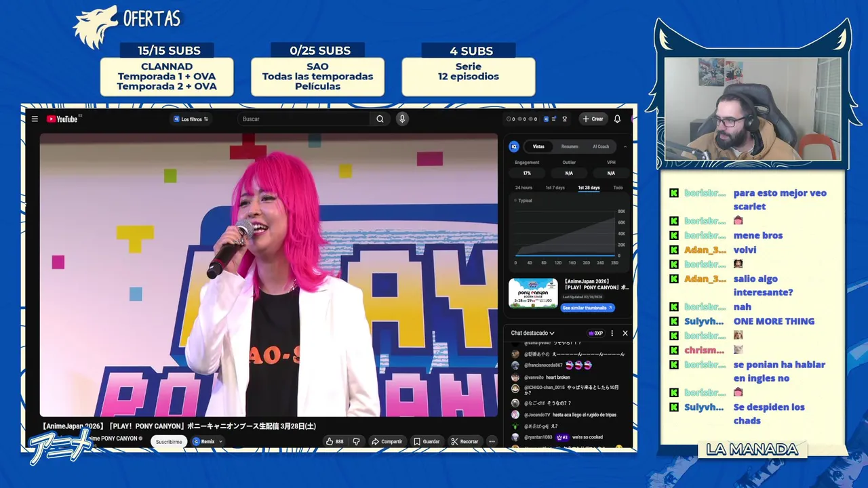Click the streamer webcam feed
Viewport: 868px width, 488px height.
[753, 109]
